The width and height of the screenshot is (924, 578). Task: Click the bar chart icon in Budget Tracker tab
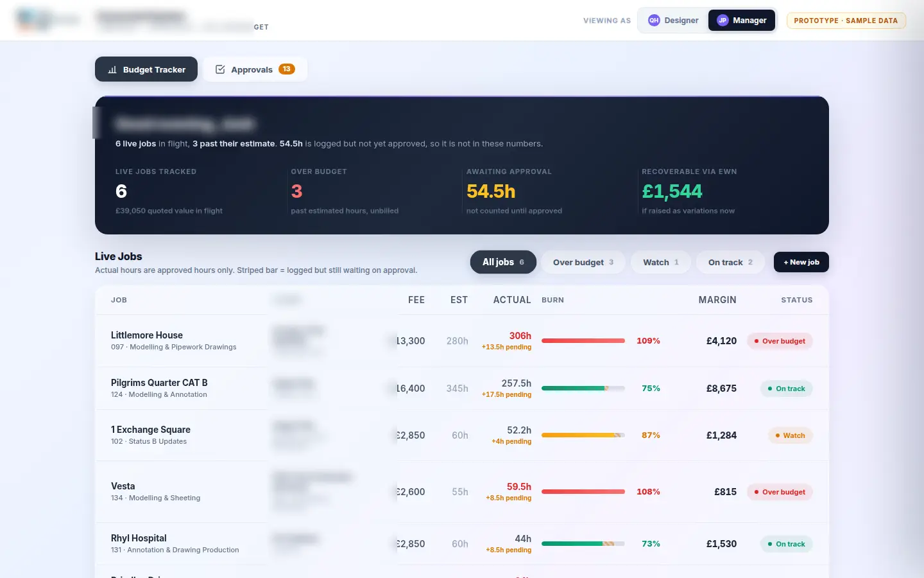[x=112, y=69]
